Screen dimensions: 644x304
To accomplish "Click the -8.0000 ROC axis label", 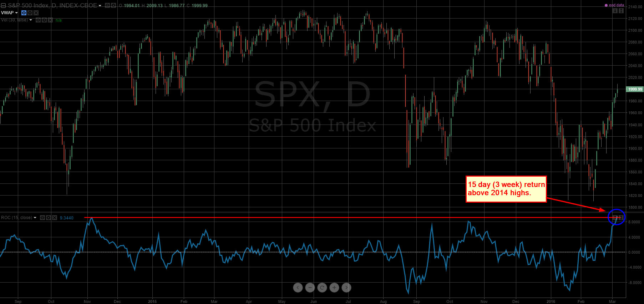I will 634,283.
